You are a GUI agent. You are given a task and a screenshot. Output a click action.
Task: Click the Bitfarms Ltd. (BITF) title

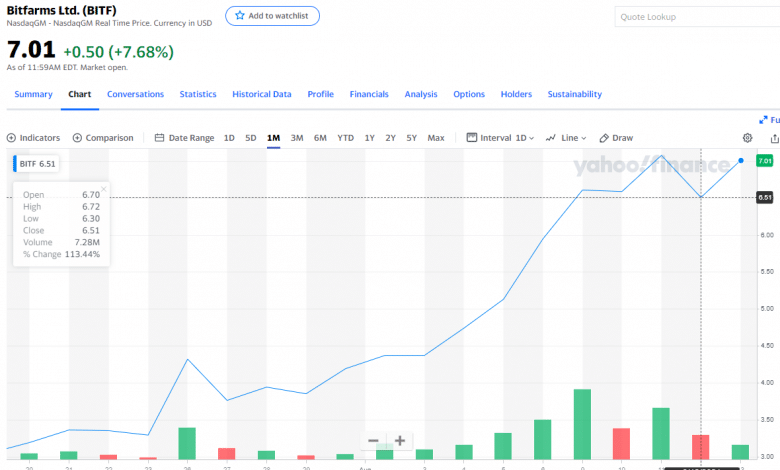tap(61, 10)
